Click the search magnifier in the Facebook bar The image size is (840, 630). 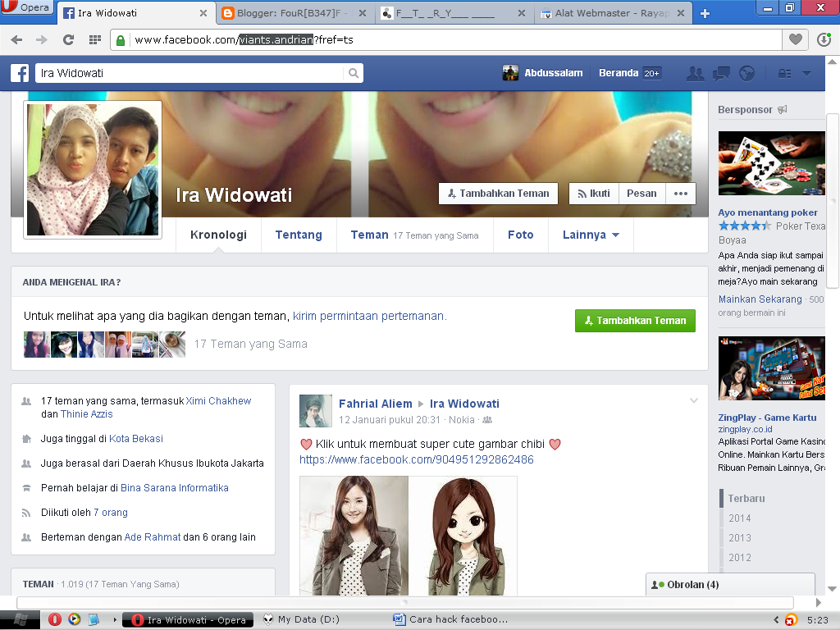click(x=353, y=73)
